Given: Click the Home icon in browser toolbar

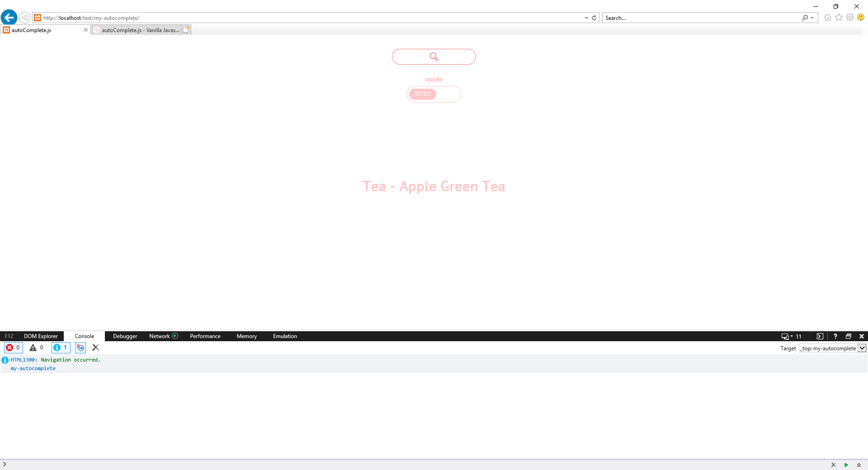Looking at the screenshot, I should tap(827, 17).
